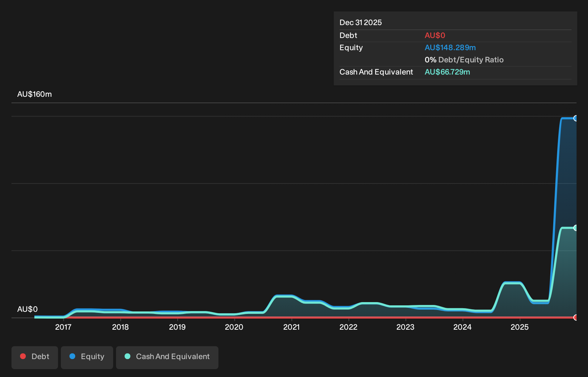
Task: Click the Debt row label in tooltip
Action: coord(348,35)
